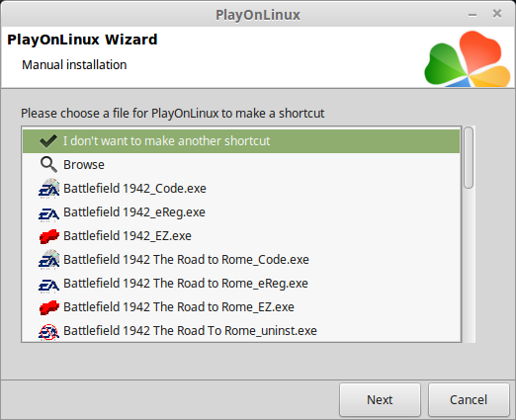The image size is (516, 420).
Task: Choose the Browse list entry
Action: [x=241, y=165]
